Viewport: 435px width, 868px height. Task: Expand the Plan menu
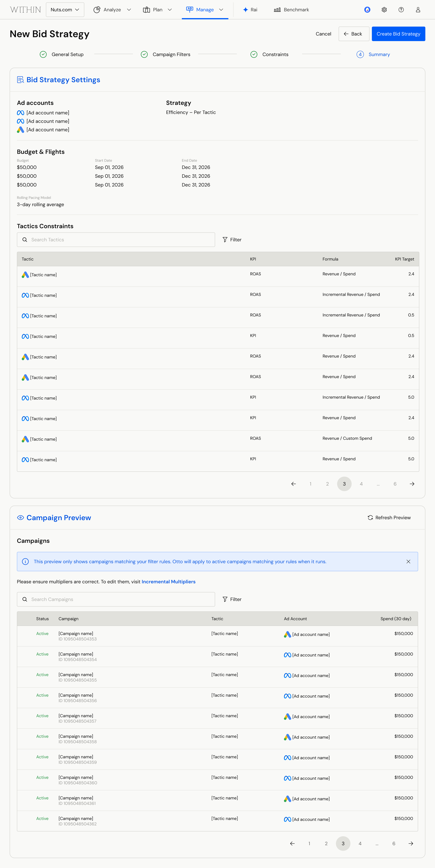(x=158, y=10)
